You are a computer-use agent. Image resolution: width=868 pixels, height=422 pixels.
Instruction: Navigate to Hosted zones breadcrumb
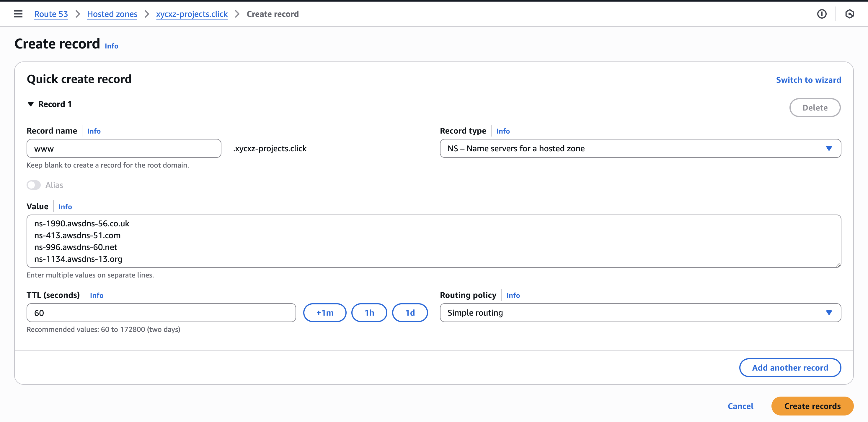tap(112, 14)
